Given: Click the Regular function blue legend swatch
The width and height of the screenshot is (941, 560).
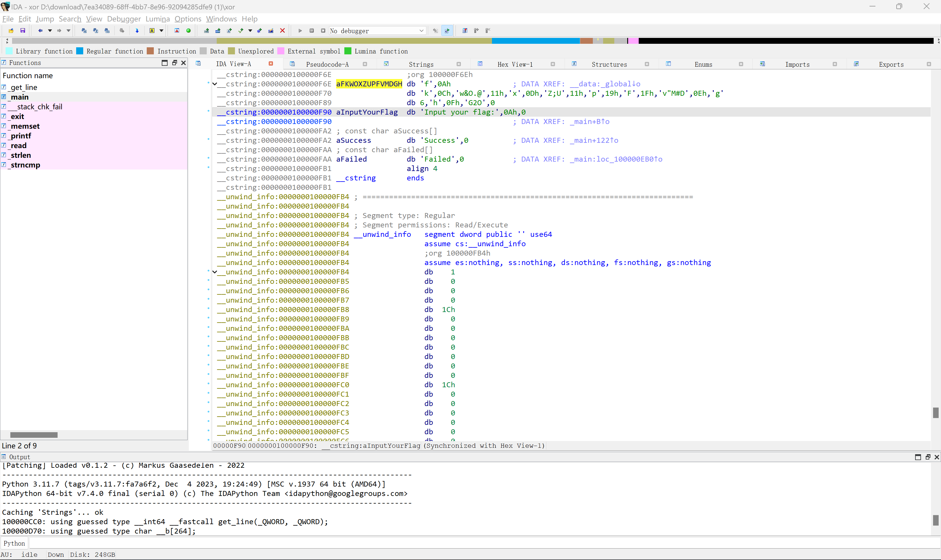Looking at the screenshot, I should pos(80,51).
